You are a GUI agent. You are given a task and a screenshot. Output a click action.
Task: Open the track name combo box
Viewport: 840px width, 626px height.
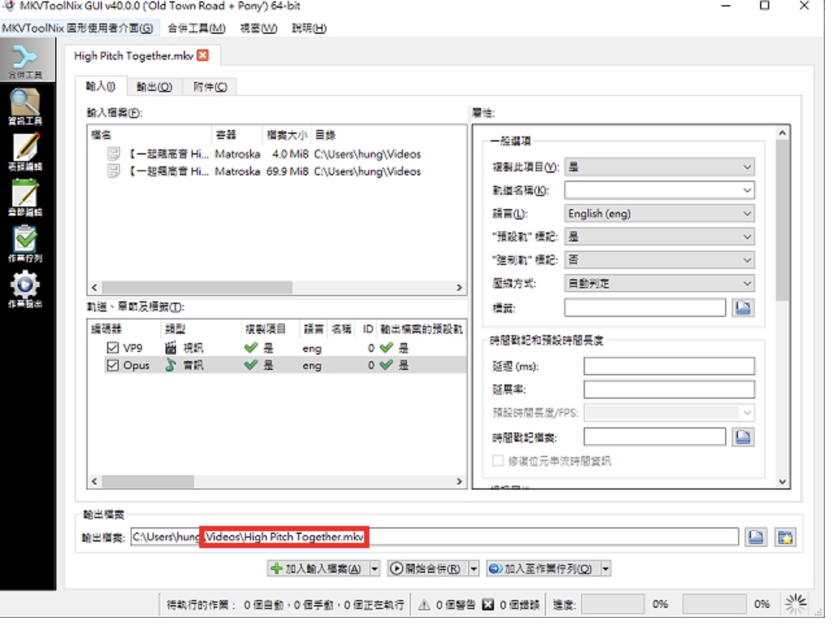point(660,190)
